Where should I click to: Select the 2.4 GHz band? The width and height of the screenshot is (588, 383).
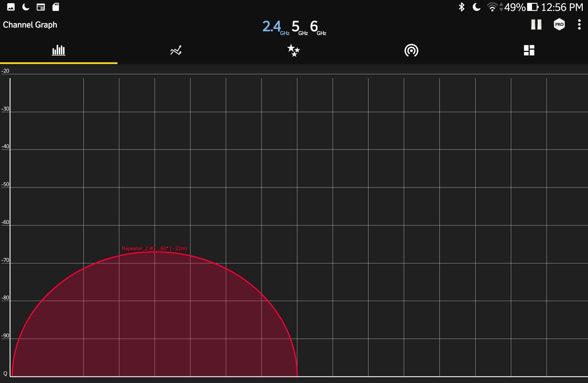pyautogui.click(x=275, y=27)
